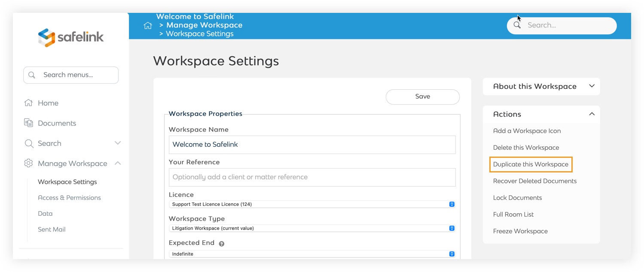
Task: Click the Workspace Name field label
Action: point(198,130)
